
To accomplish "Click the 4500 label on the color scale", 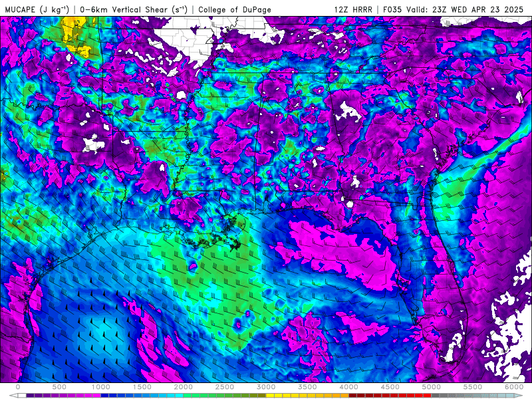I will coord(390,387).
